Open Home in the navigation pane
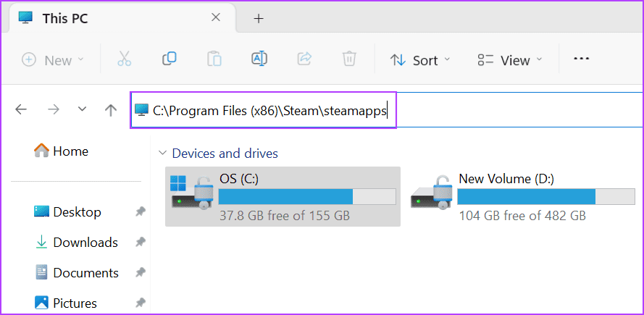 pyautogui.click(x=61, y=151)
